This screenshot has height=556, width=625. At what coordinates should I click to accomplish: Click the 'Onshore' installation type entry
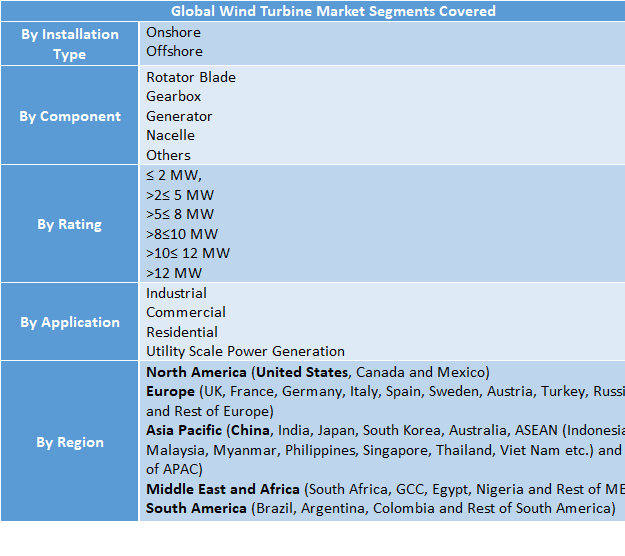pyautogui.click(x=174, y=32)
